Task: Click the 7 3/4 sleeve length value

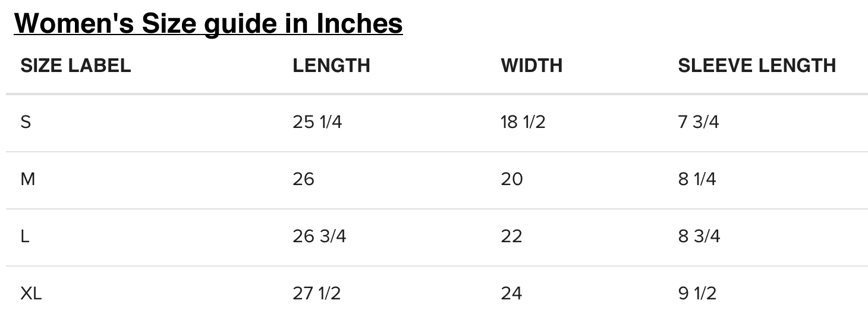Action: (699, 122)
